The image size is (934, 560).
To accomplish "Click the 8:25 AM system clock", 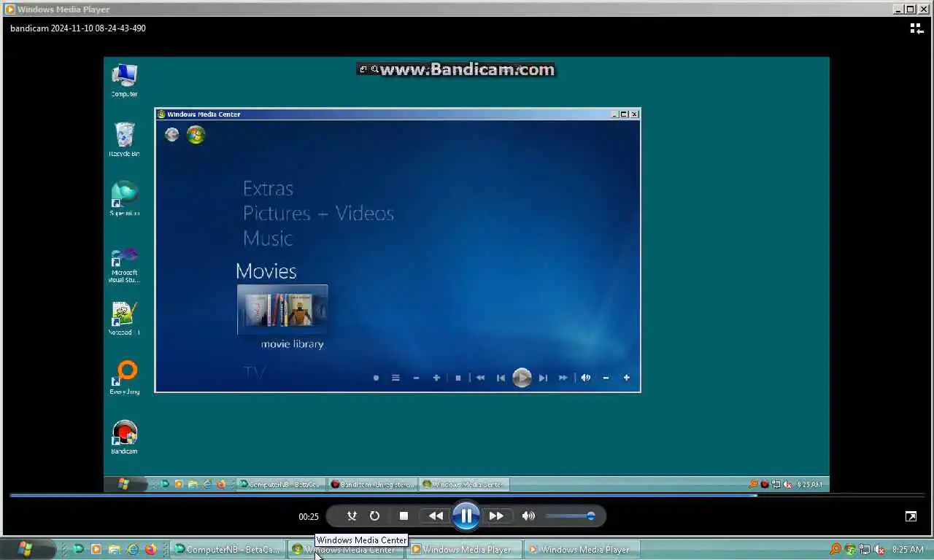I will pos(908,550).
